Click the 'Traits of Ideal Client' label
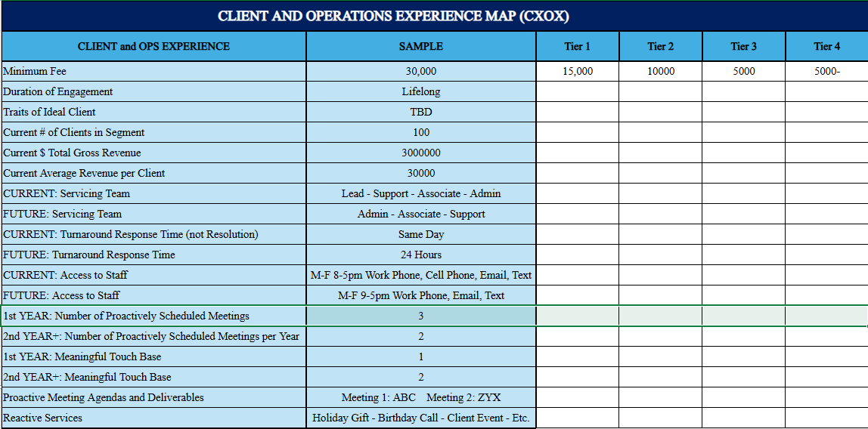The height and width of the screenshot is (429, 868). pyautogui.click(x=154, y=113)
